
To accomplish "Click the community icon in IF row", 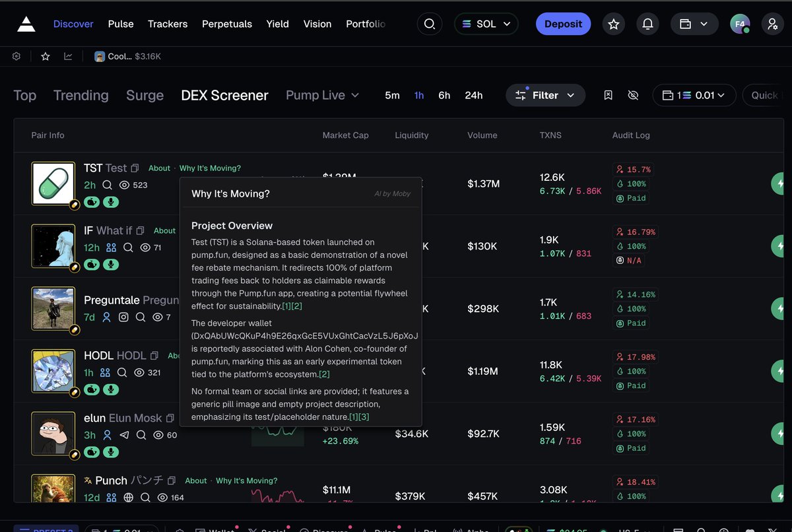I will point(111,248).
